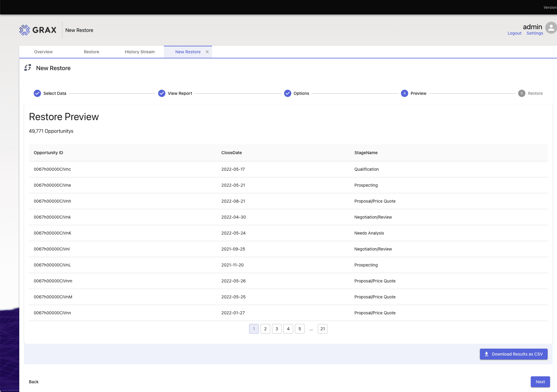
Task: Click the Needs Analysis stage cell
Action: click(x=369, y=233)
